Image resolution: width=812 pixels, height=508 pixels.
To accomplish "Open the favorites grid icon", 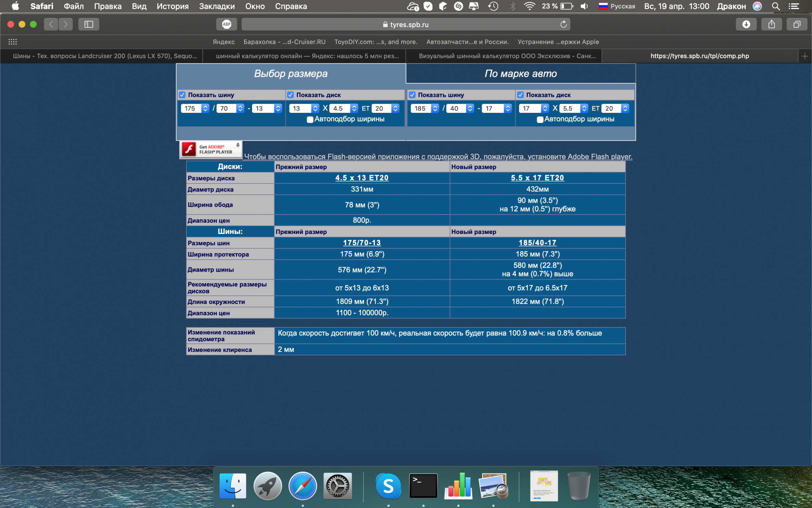I will click(x=13, y=42).
